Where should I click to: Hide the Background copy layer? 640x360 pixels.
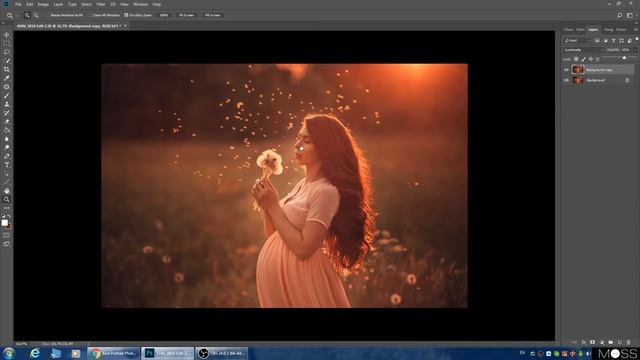(566, 70)
